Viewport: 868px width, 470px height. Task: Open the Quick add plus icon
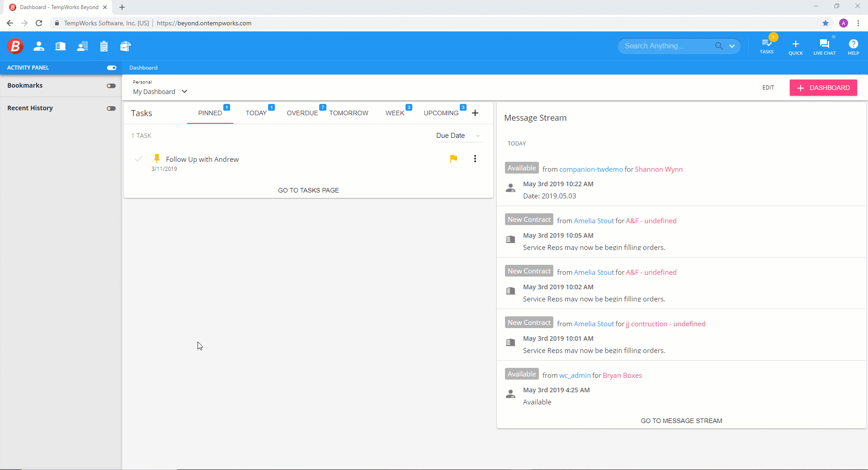pos(796,47)
